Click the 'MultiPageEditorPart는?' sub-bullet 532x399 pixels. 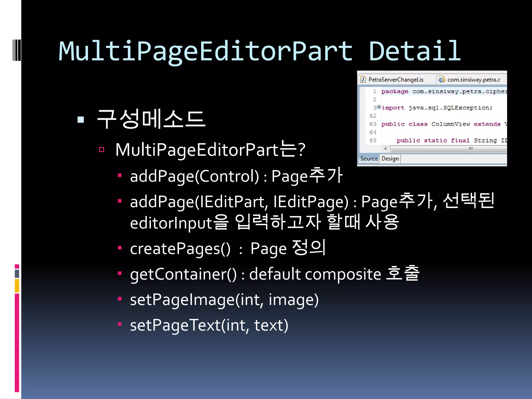(210, 150)
